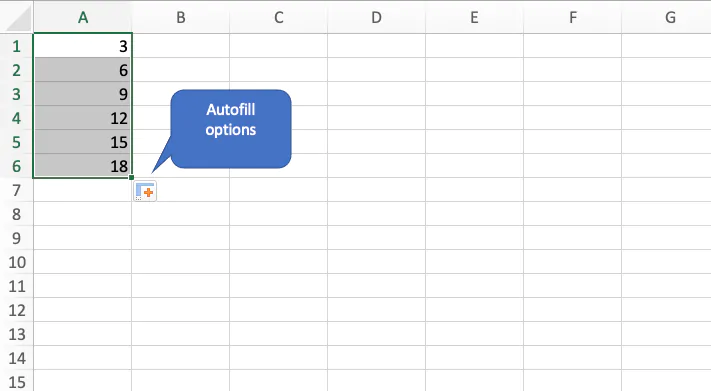711x391 pixels.
Task: Select row 1 header
Action: (x=17, y=46)
